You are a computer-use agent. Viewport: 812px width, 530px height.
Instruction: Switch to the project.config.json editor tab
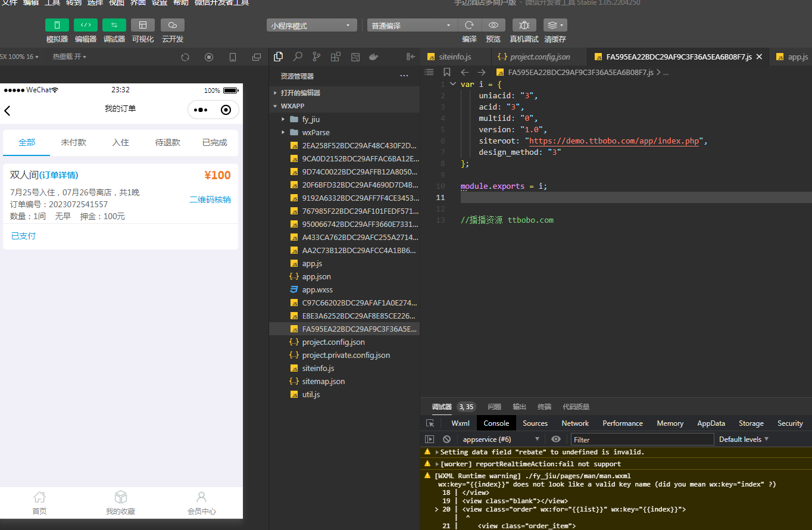tap(539, 57)
